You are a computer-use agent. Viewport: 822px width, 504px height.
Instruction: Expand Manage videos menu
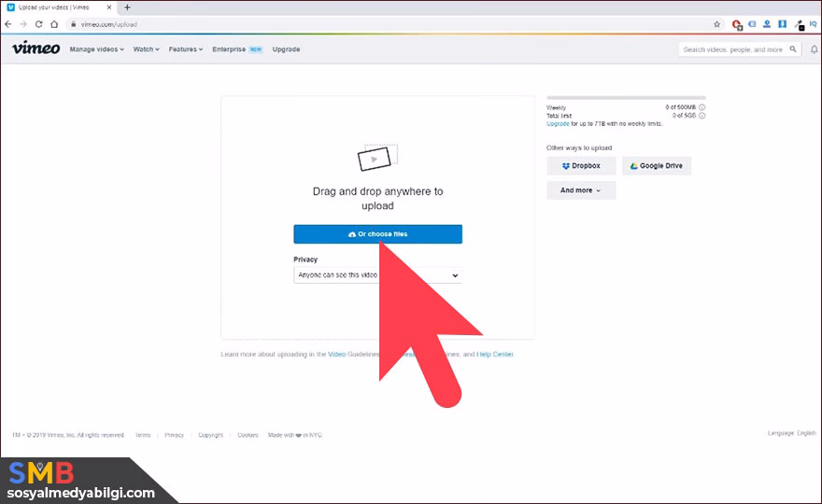click(96, 49)
